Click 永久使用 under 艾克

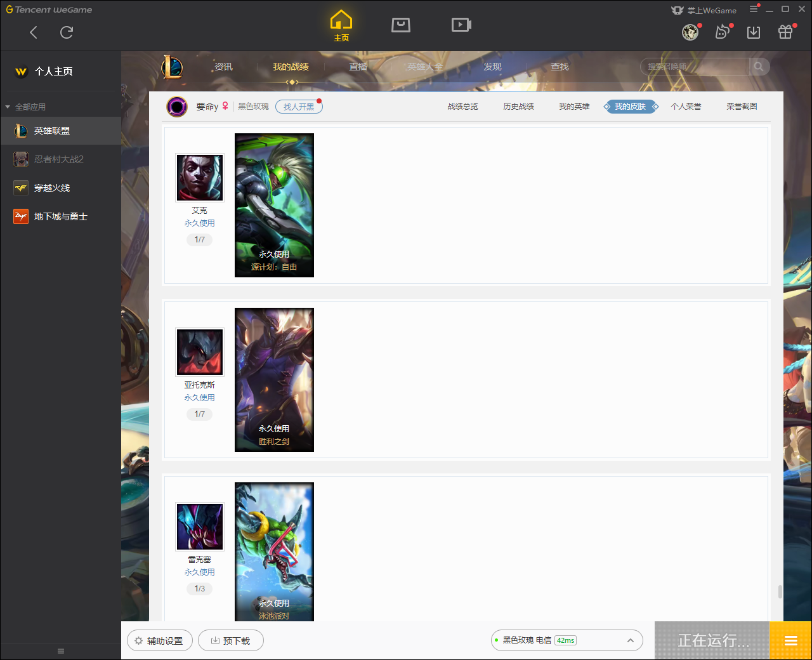coord(200,223)
